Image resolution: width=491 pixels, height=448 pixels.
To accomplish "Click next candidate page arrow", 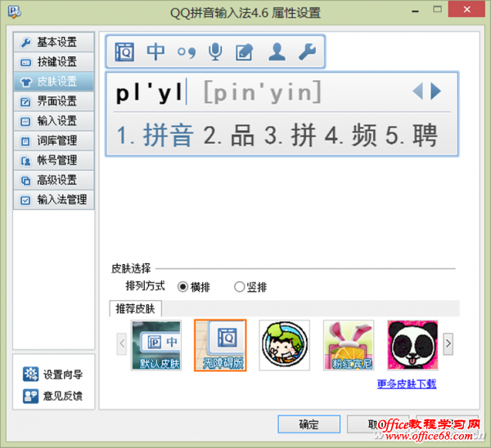I will tap(435, 92).
